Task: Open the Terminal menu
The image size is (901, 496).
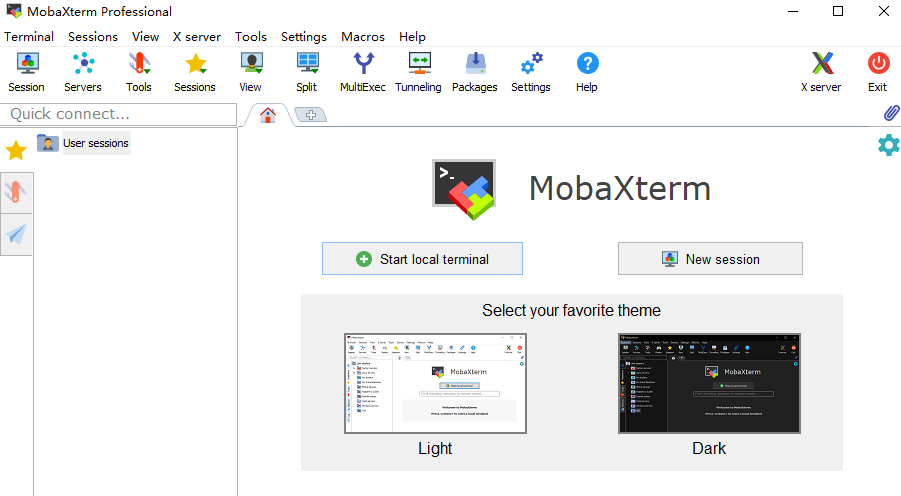Action: click(29, 37)
